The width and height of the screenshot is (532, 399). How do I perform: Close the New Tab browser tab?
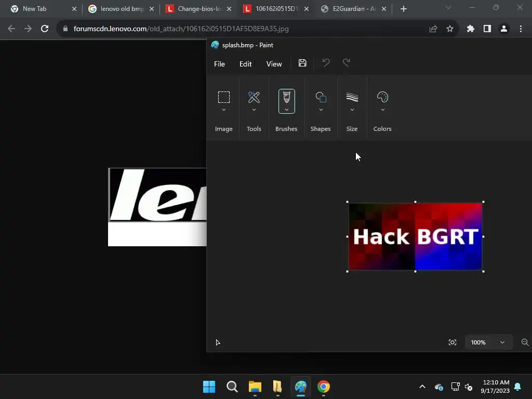[x=74, y=9]
